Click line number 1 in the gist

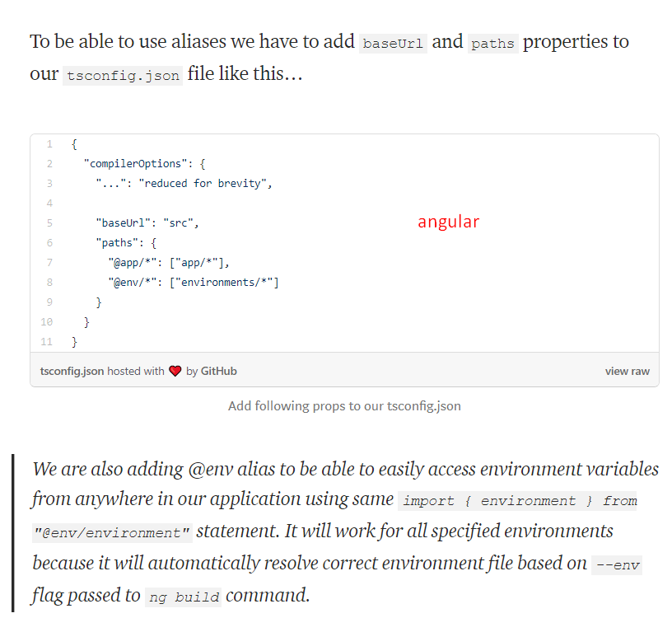click(x=49, y=144)
